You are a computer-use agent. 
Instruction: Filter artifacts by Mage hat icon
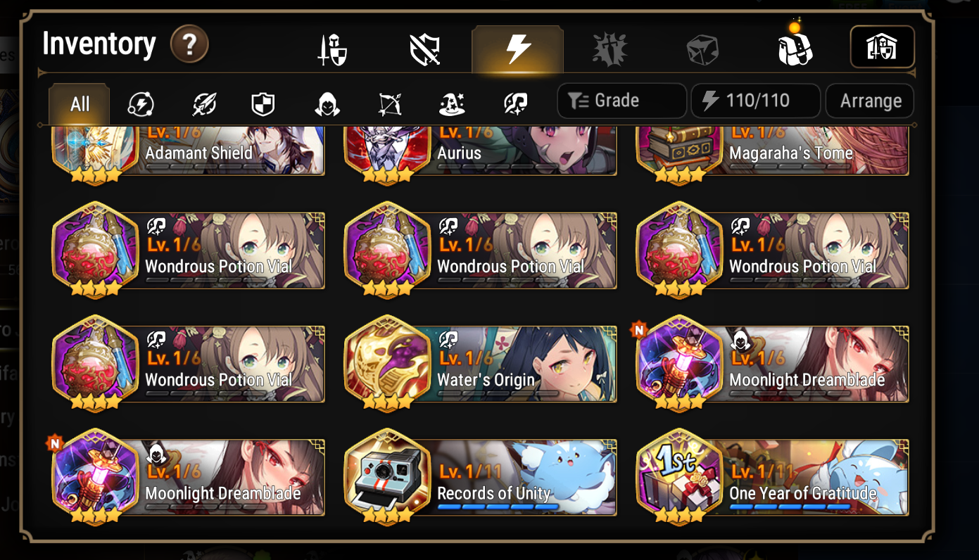click(452, 105)
